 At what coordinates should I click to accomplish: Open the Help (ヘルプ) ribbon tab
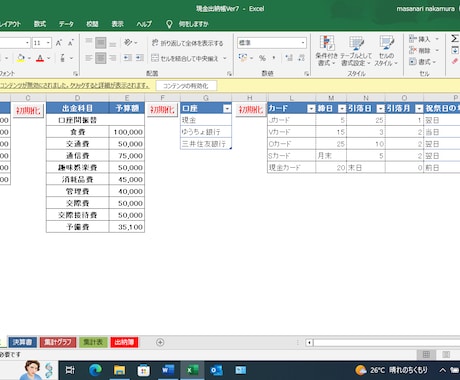144,24
